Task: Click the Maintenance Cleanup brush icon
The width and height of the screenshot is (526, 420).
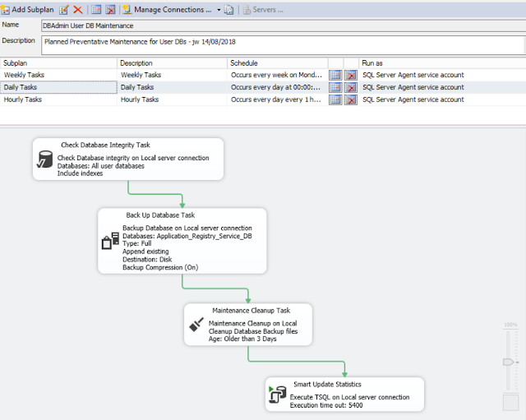Action: (x=196, y=325)
